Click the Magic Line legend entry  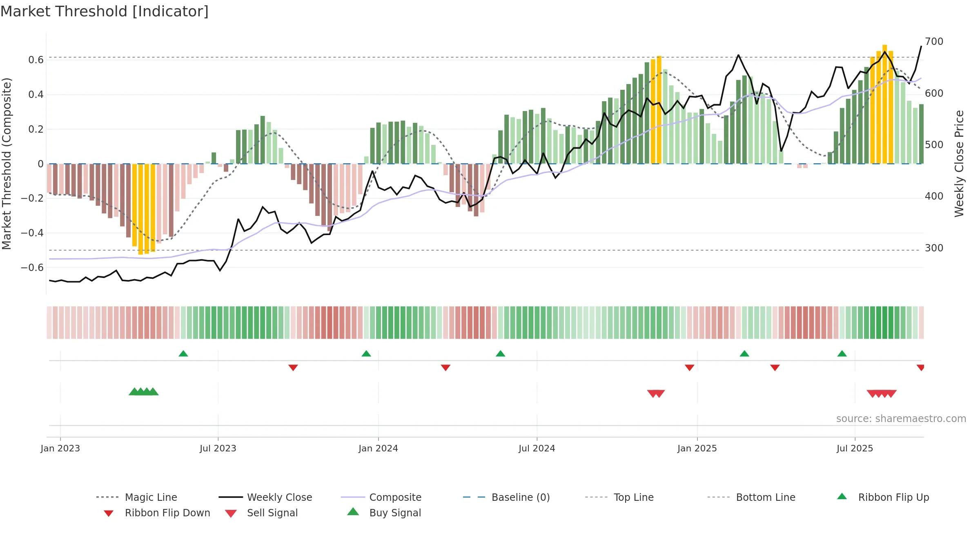(x=136, y=497)
